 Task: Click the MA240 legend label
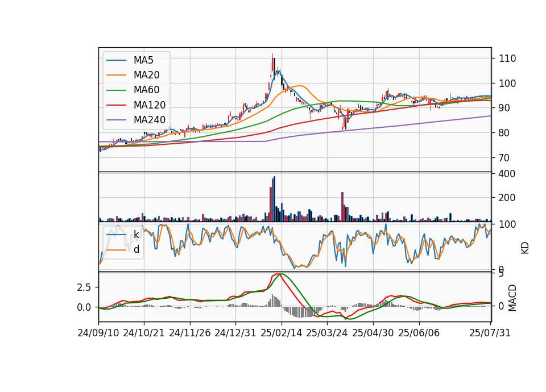point(150,120)
